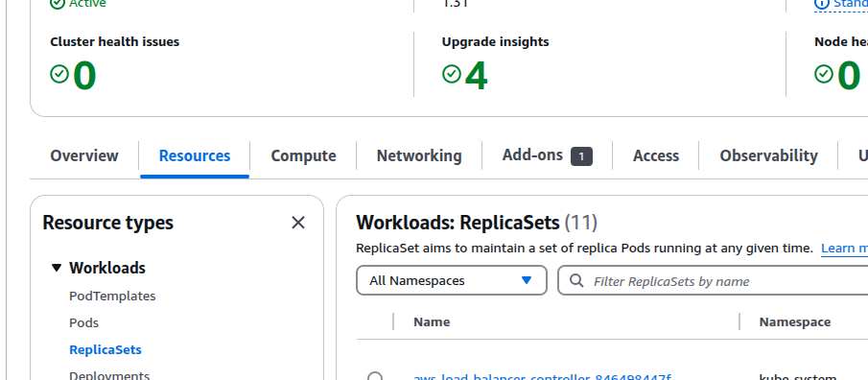Select the Resources tab
This screenshot has height=380, width=868.
(x=195, y=155)
